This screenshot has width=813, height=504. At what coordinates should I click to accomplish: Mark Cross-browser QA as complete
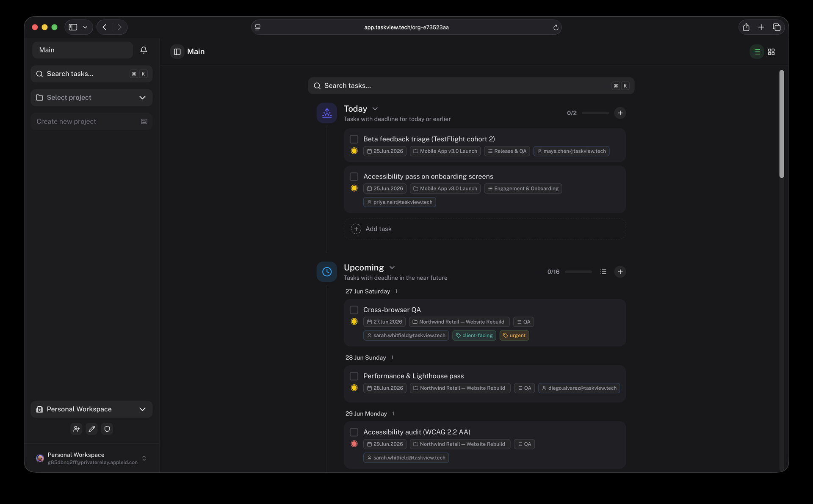[x=354, y=310]
